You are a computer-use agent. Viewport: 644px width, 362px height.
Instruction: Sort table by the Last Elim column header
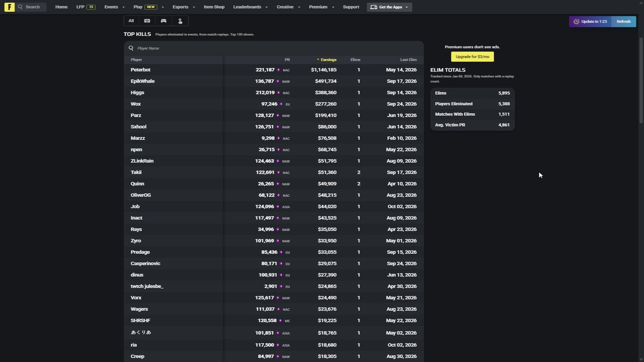tap(408, 60)
